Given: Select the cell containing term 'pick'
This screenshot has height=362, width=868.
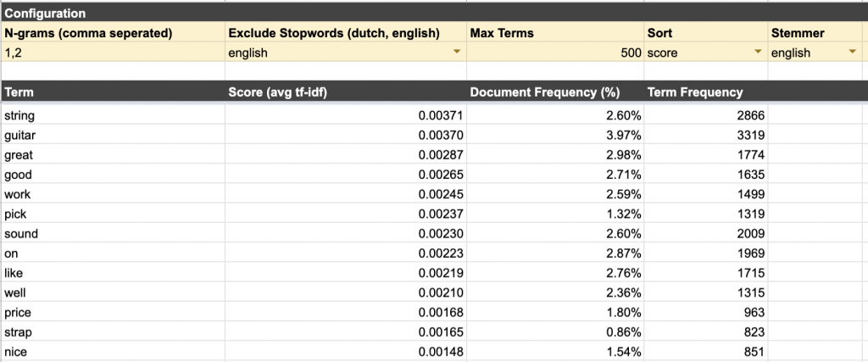Looking at the screenshot, I should point(114,214).
